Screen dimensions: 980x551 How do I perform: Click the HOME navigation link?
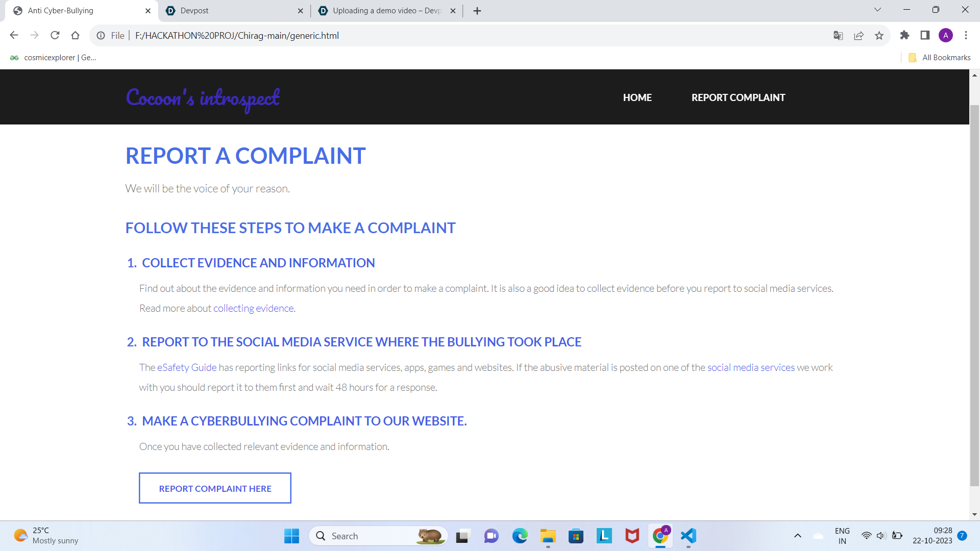tap(637, 97)
